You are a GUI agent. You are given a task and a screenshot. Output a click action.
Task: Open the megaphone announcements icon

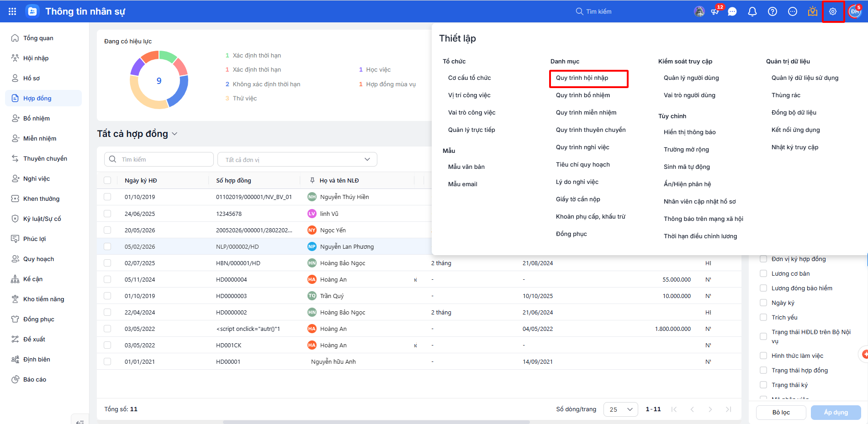tap(715, 11)
